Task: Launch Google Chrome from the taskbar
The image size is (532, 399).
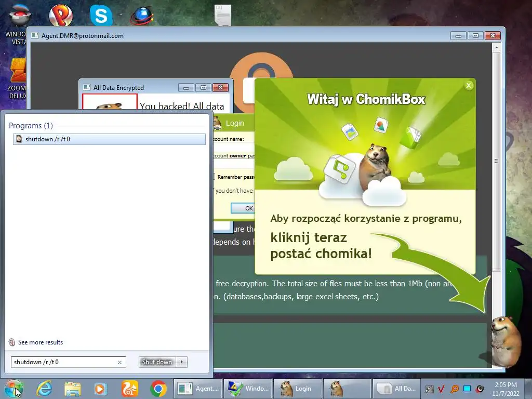Action: pos(158,389)
